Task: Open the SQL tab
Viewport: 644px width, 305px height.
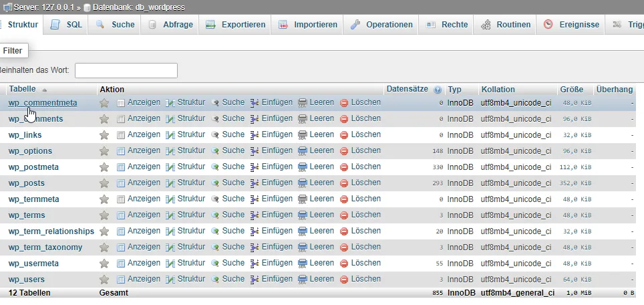Action: click(x=66, y=25)
